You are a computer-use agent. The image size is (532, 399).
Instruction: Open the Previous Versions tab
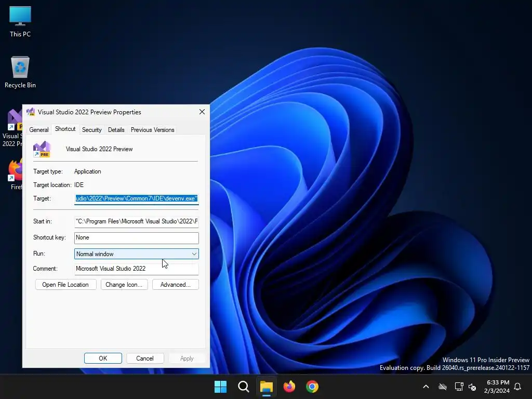pyautogui.click(x=152, y=129)
